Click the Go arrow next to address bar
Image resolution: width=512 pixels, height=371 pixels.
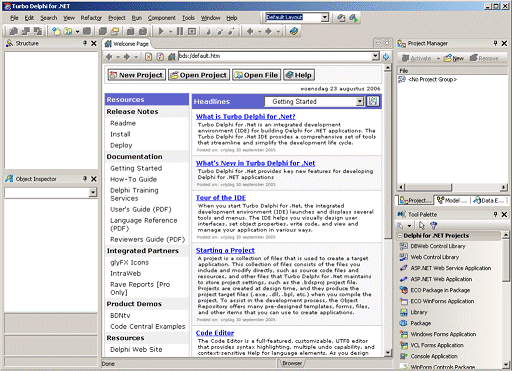click(x=386, y=57)
